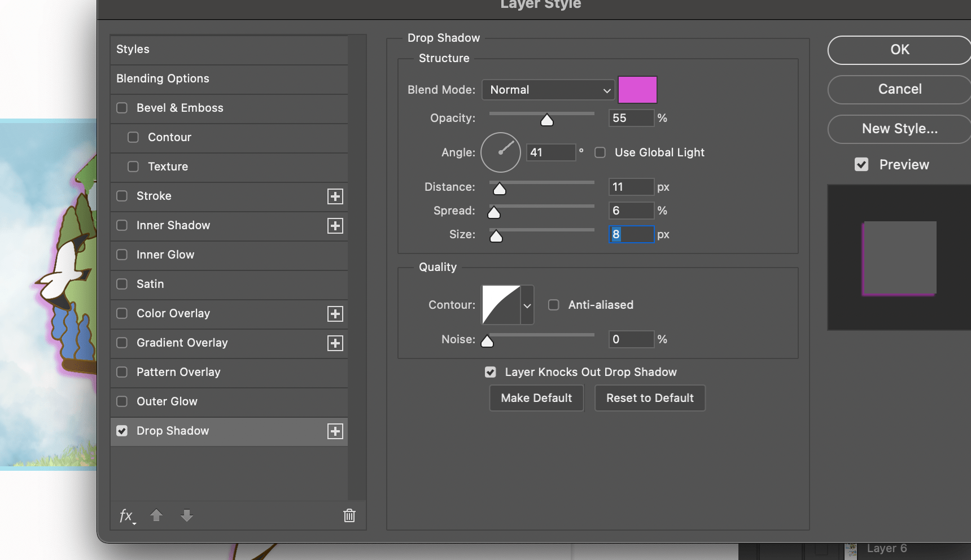Click the up arrow to reorder effects
This screenshot has height=560, width=971.
[156, 515]
